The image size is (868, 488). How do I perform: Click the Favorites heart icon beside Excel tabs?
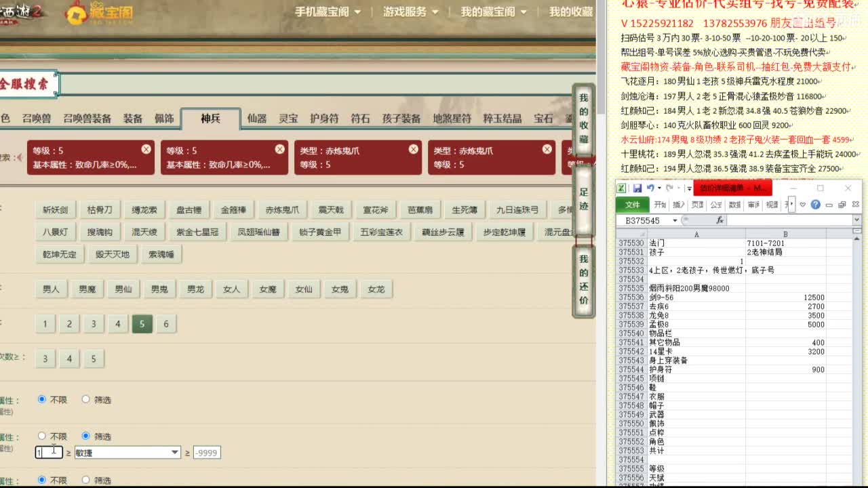click(x=802, y=204)
